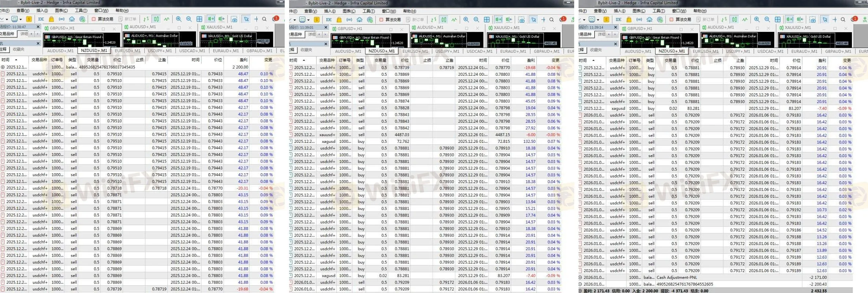Screen dimensions: 868x293
Task: Toggle 算法交易 algo trading in middle window
Action: tap(390, 19)
